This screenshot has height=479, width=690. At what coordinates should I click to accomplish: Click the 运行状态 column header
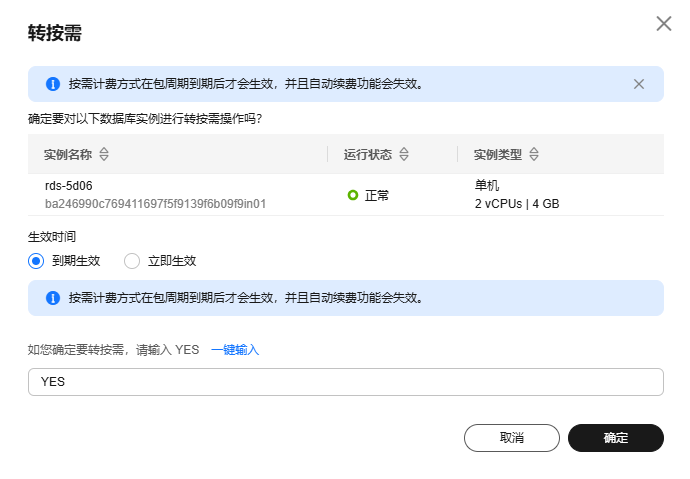368,155
